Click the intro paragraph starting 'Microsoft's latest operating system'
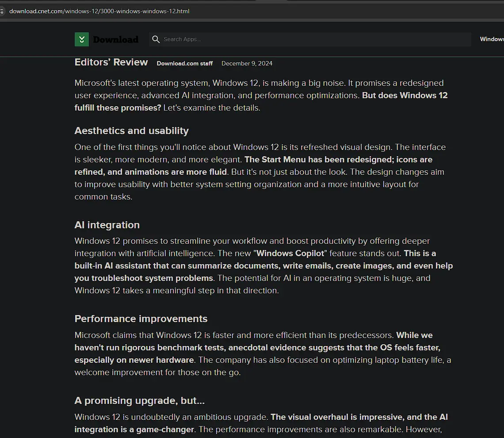This screenshot has height=438, width=504. (261, 96)
